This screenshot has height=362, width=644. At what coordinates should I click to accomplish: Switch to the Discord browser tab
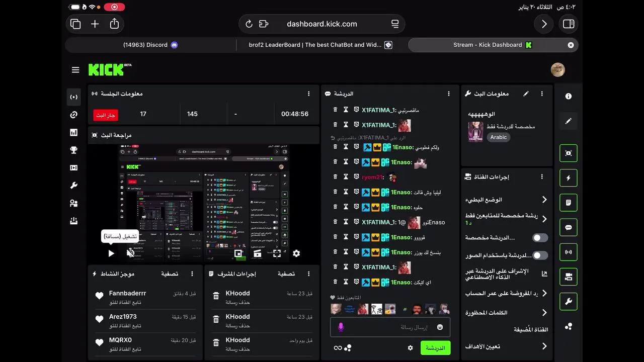click(x=150, y=45)
